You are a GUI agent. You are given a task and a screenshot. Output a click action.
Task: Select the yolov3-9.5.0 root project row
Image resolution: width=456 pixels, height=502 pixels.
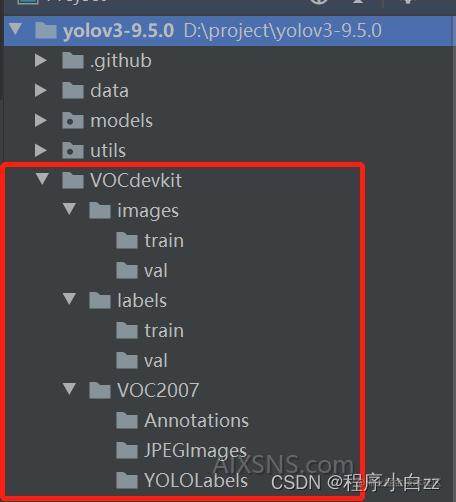click(x=230, y=31)
